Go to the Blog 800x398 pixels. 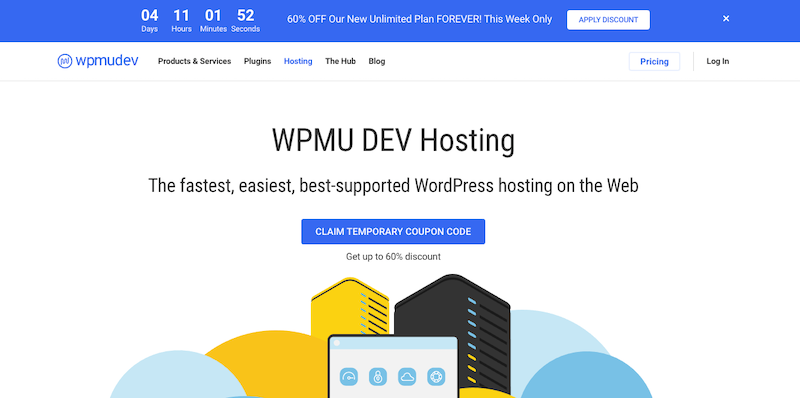click(377, 61)
